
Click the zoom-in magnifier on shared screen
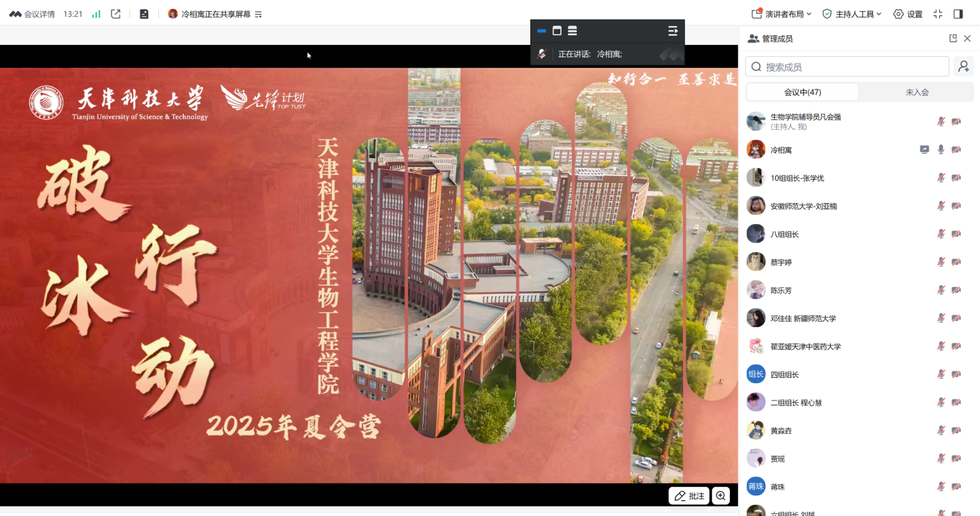tap(721, 496)
